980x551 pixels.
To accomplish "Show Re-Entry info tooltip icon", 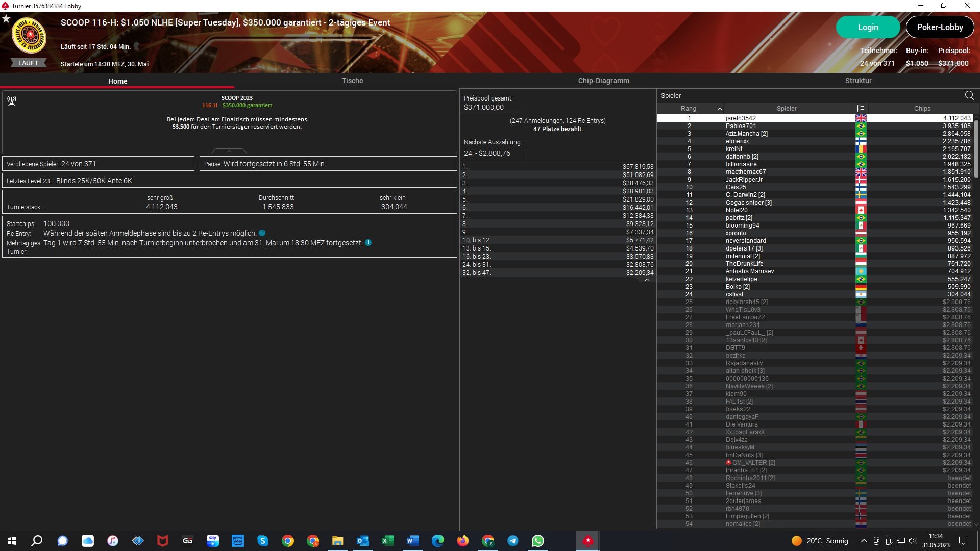I will (x=262, y=233).
